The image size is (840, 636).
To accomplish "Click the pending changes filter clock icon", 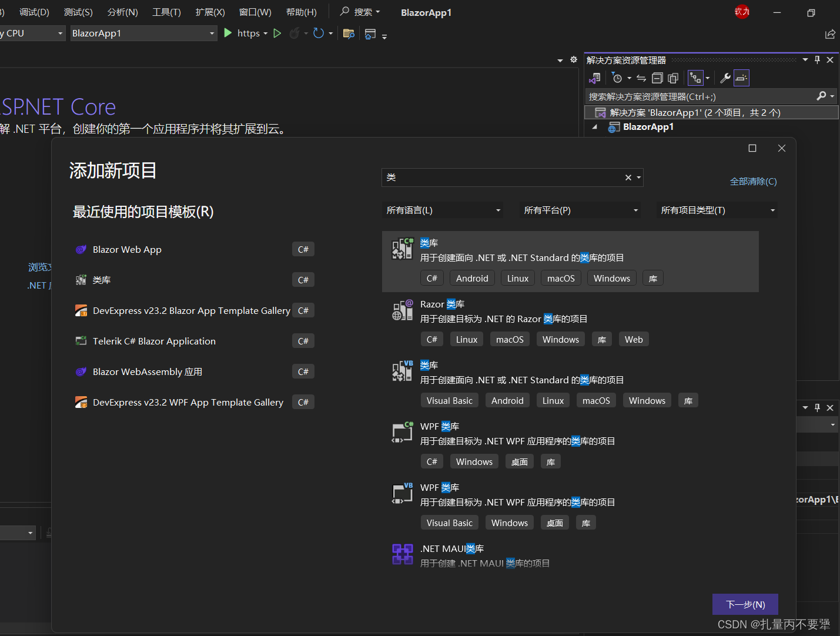I will coord(617,78).
